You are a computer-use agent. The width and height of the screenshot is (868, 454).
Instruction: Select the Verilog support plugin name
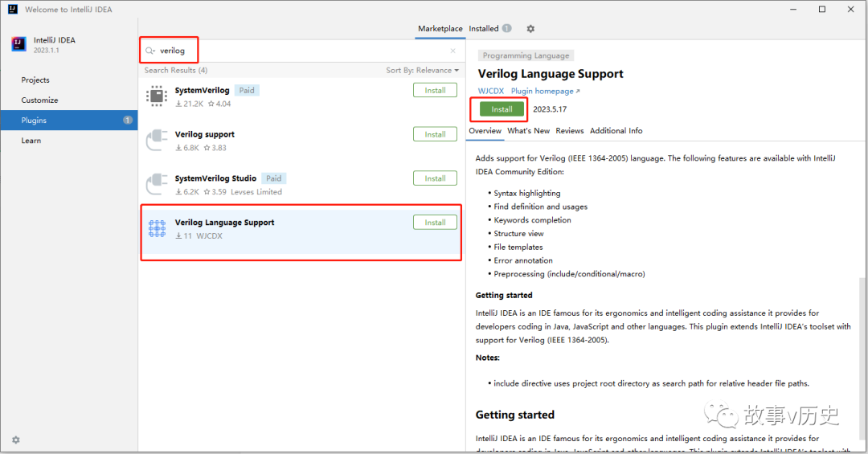[205, 134]
